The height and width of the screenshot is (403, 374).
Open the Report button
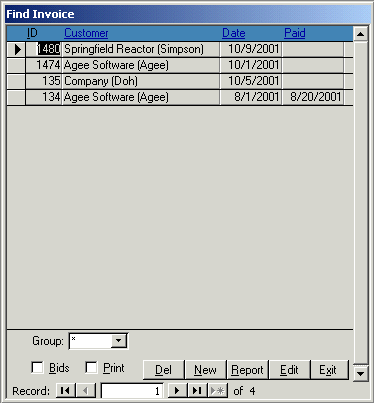247,370
